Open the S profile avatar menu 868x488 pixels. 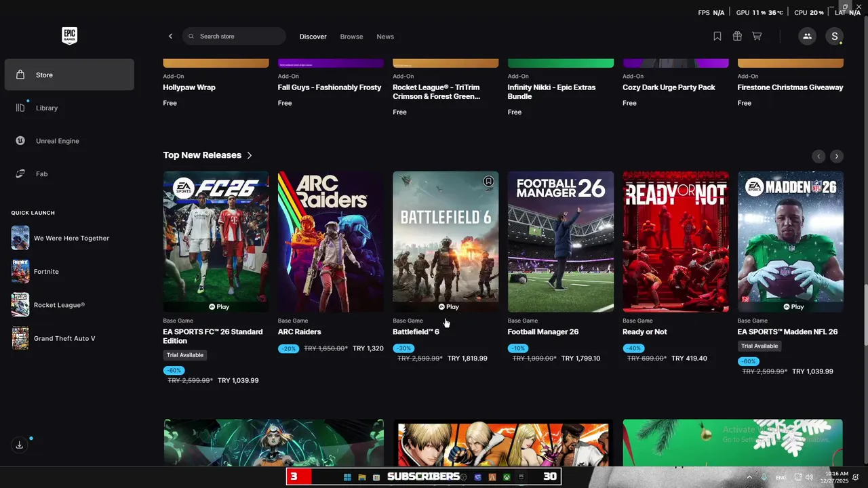pos(834,36)
